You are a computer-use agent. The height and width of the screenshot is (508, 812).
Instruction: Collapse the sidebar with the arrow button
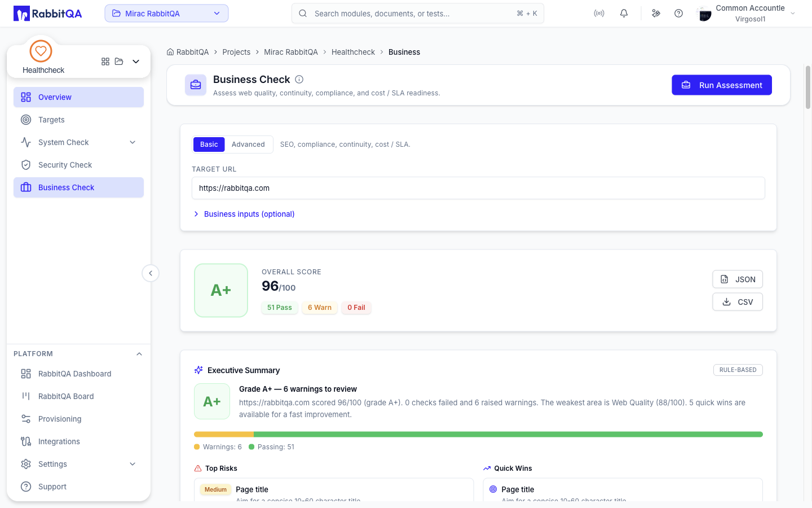coord(151,273)
